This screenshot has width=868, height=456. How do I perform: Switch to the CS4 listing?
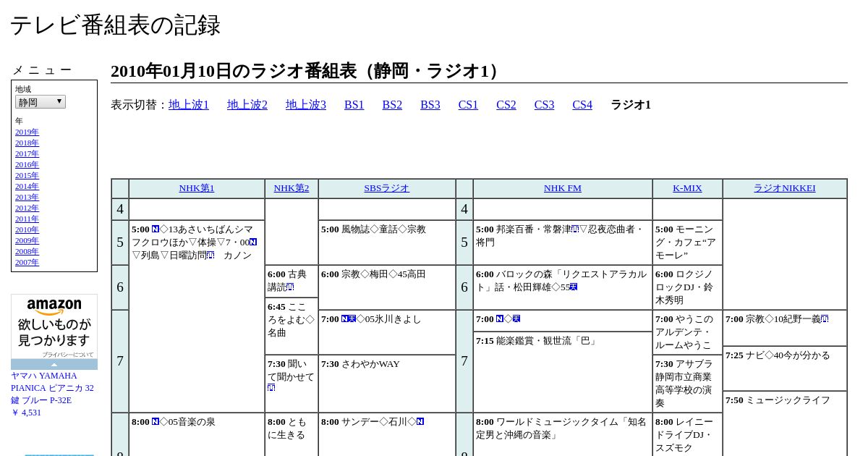pos(582,105)
